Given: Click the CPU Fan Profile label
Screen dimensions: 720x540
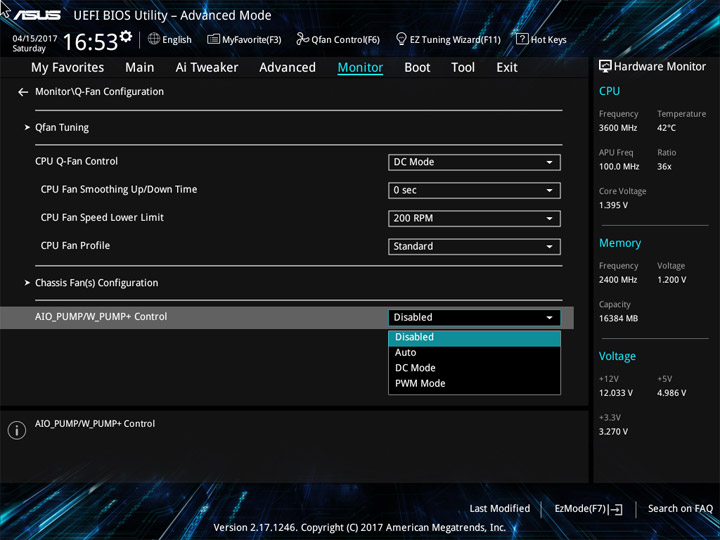Looking at the screenshot, I should [x=75, y=246].
